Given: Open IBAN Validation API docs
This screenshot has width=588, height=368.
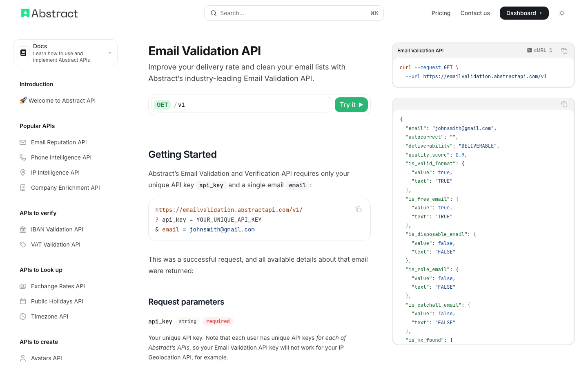Looking at the screenshot, I should coord(57,229).
